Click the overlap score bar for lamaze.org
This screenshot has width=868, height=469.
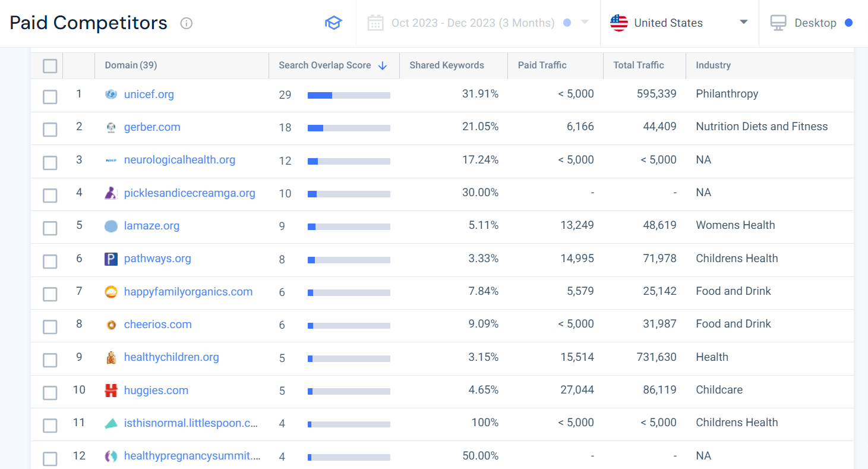(349, 226)
